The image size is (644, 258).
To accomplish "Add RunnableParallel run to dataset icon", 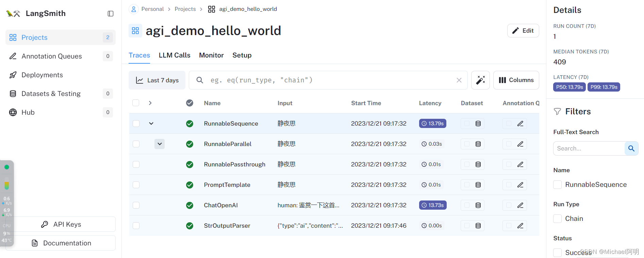I will pos(478,144).
